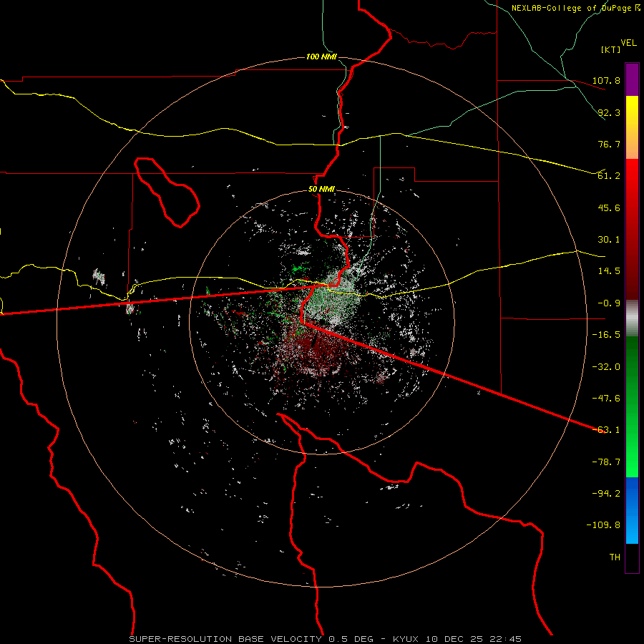Select the -32.0 velocity scale value
Image resolution: width=644 pixels, height=644 pixels.
pos(606,367)
